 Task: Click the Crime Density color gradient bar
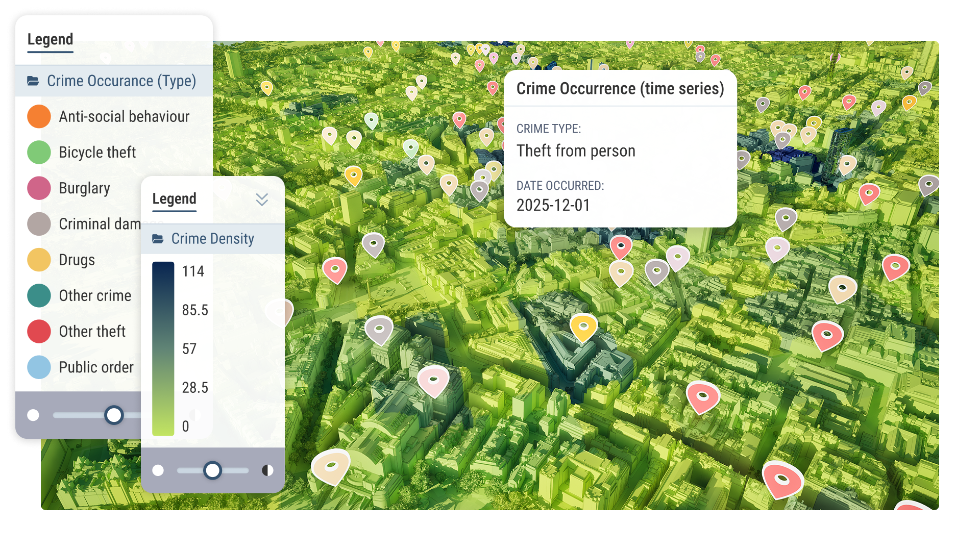click(163, 349)
